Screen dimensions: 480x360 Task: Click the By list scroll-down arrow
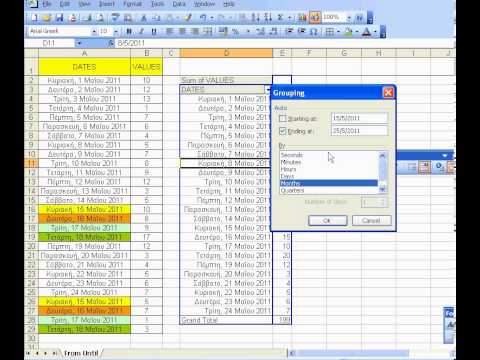(x=382, y=190)
